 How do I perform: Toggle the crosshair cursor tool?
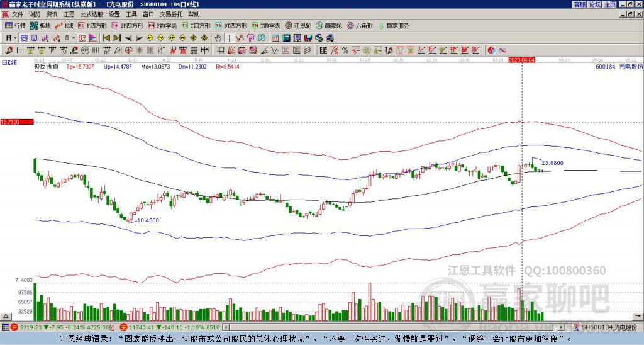pos(229,38)
